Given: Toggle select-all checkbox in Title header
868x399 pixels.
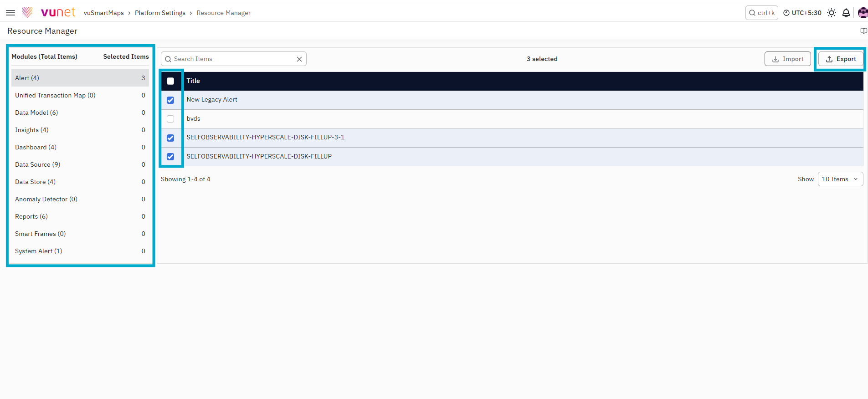Looking at the screenshot, I should [170, 81].
